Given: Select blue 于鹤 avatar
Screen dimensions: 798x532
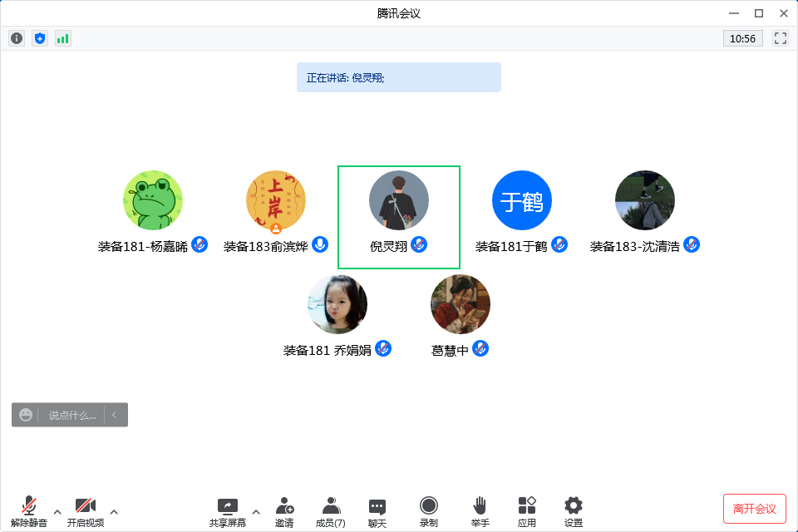Looking at the screenshot, I should tap(522, 200).
